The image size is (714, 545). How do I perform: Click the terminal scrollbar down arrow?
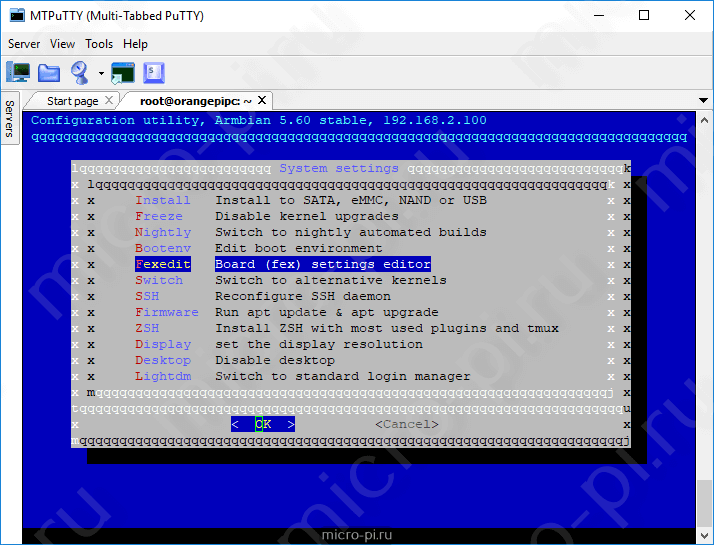[x=704, y=535]
